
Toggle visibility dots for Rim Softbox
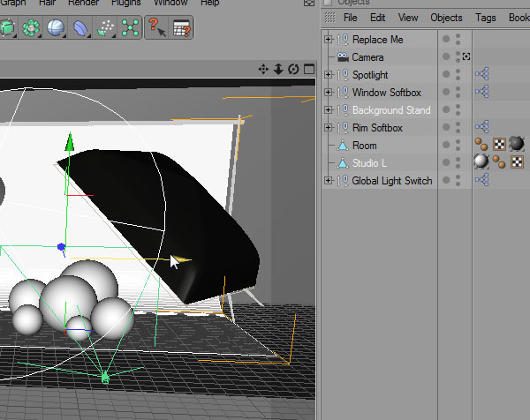coord(458,127)
